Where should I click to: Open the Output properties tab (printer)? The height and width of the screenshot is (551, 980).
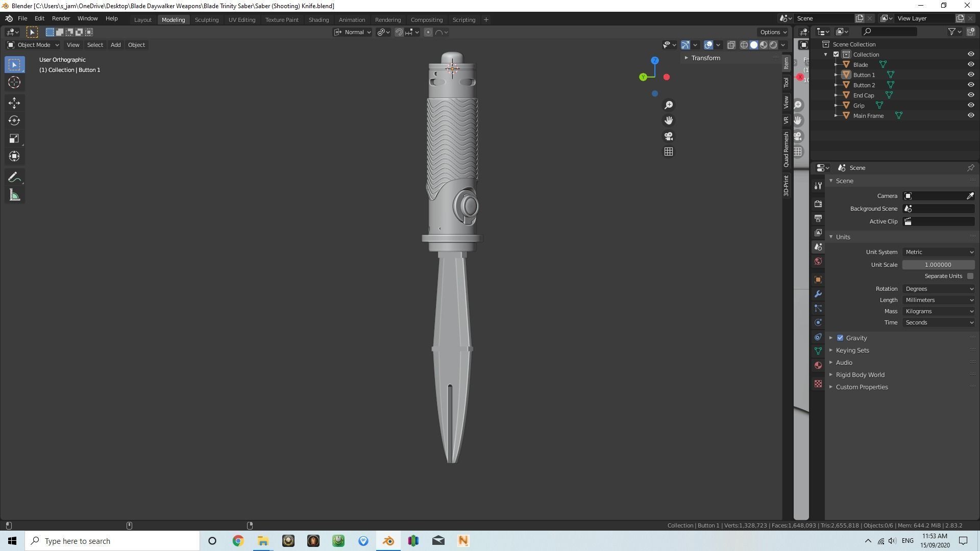(x=818, y=218)
